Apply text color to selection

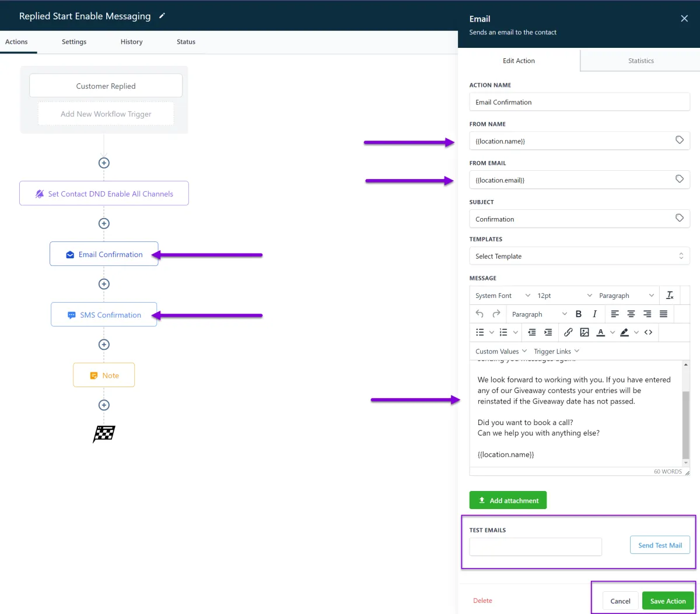(x=601, y=332)
